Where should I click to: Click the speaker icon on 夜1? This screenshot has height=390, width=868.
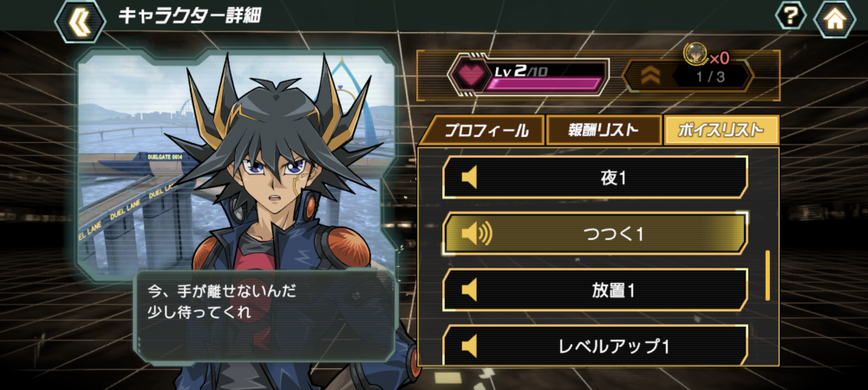[x=469, y=179]
